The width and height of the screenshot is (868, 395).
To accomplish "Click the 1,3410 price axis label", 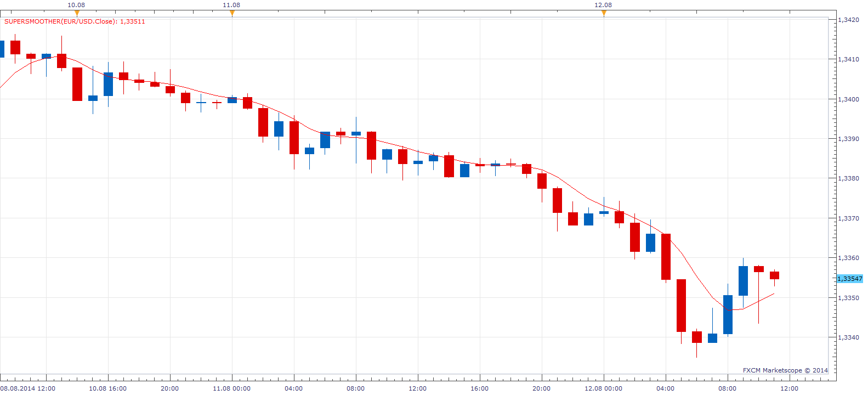I will 849,59.
